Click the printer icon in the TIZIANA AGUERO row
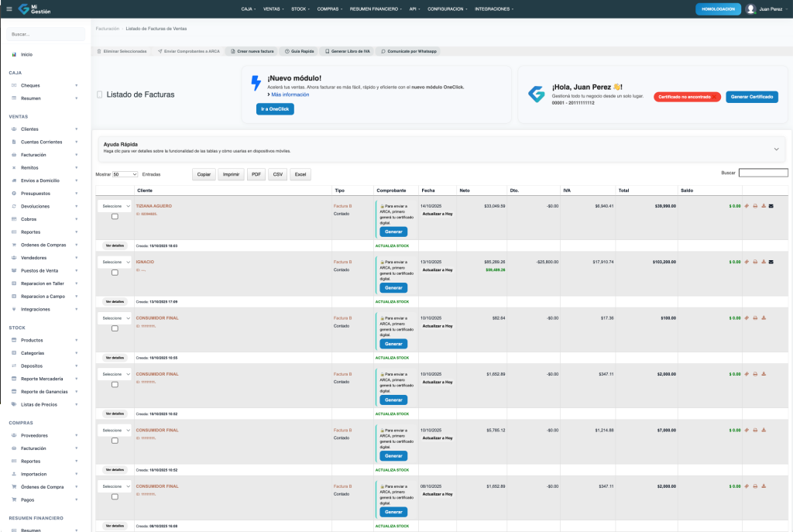This screenshot has width=793, height=532. [x=755, y=206]
